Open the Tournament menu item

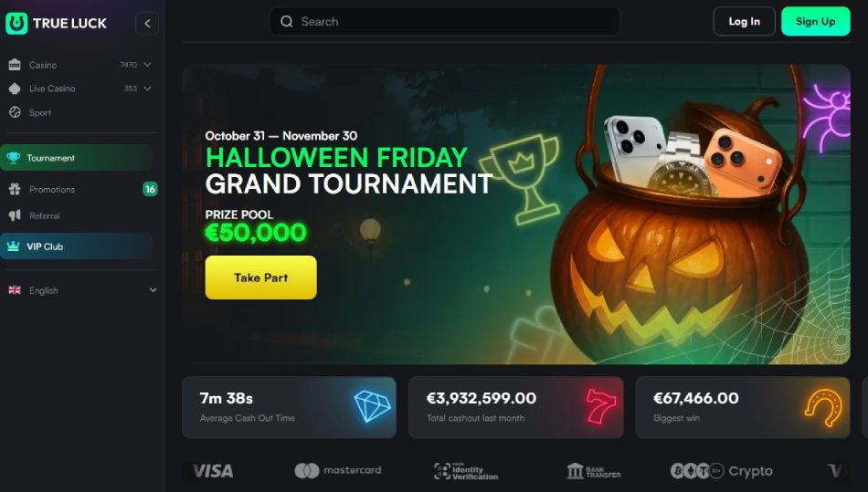click(77, 158)
